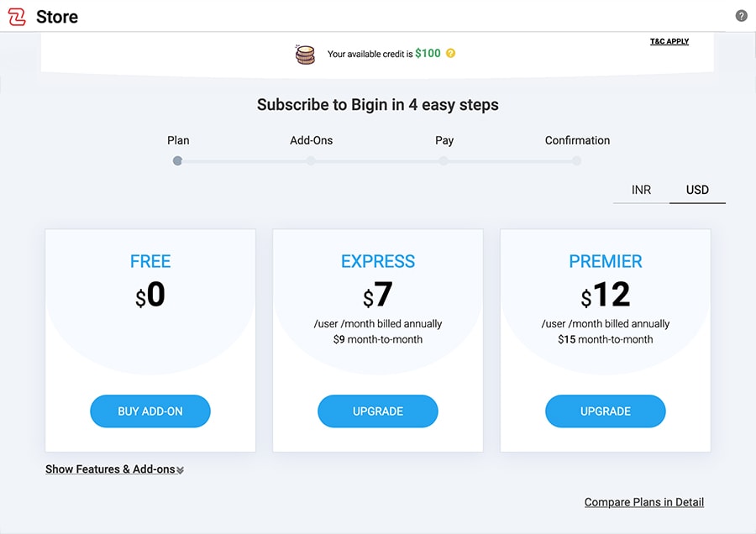Click the Add-Ons step progress dot

311,160
